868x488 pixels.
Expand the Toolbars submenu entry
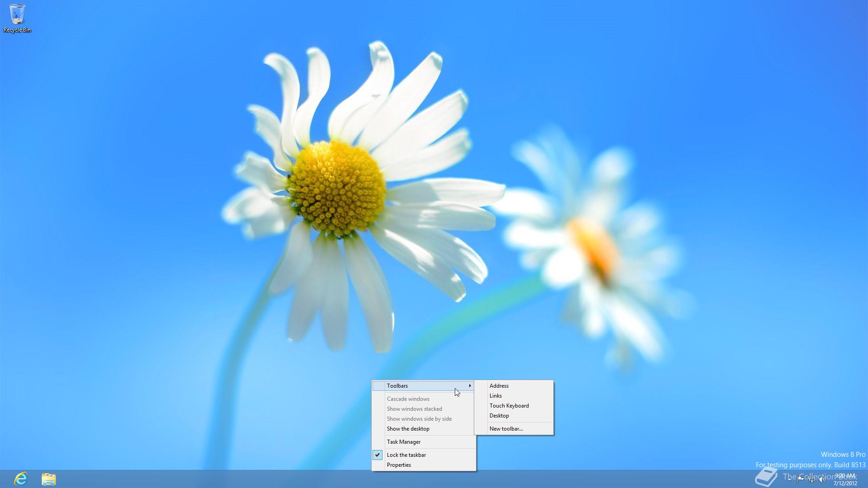tap(423, 386)
